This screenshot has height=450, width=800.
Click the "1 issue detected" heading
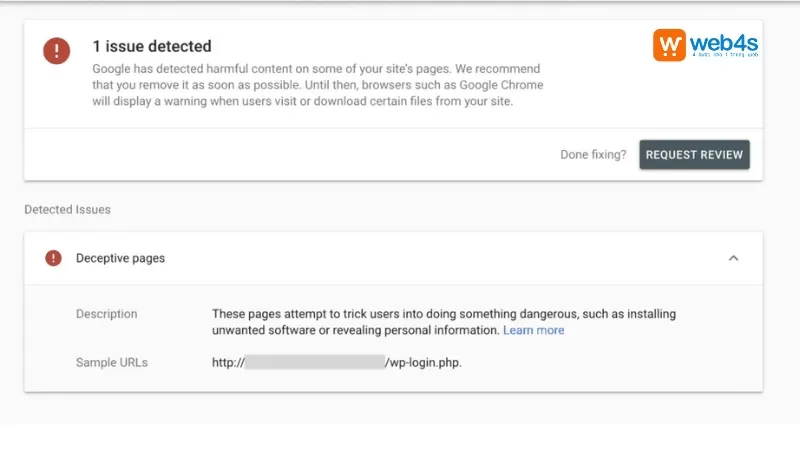click(x=151, y=46)
